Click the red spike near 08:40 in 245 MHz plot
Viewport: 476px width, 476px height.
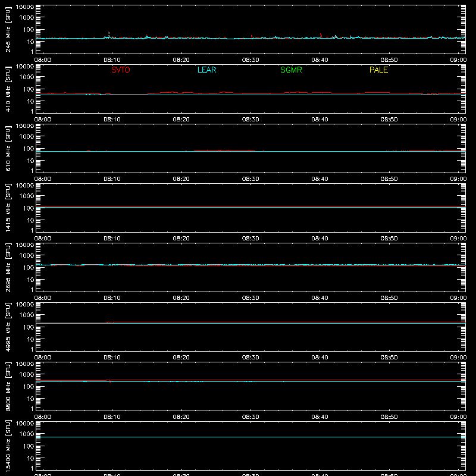pyautogui.click(x=321, y=35)
